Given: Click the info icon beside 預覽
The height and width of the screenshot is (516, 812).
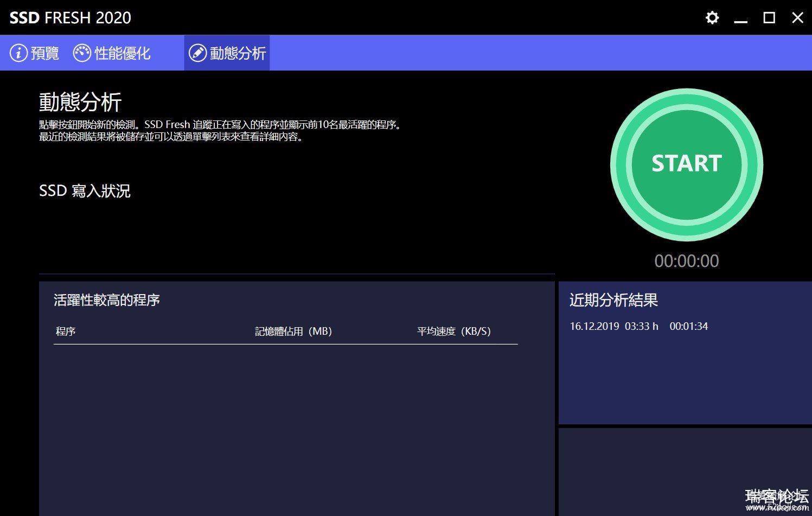Looking at the screenshot, I should (18, 53).
